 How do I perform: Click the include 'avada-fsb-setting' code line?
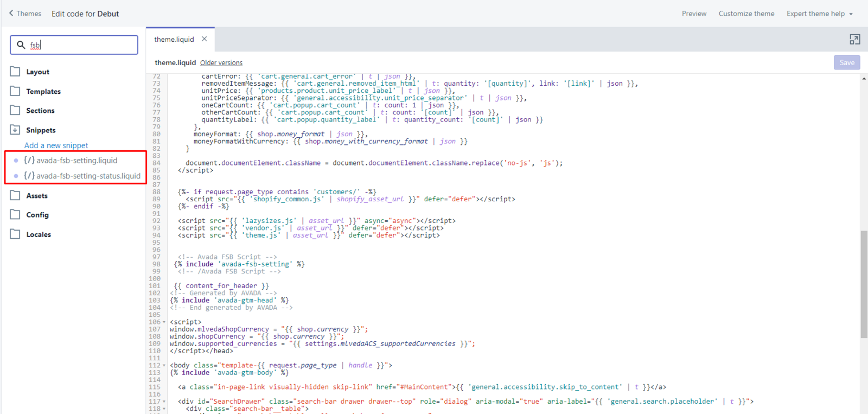point(239,264)
